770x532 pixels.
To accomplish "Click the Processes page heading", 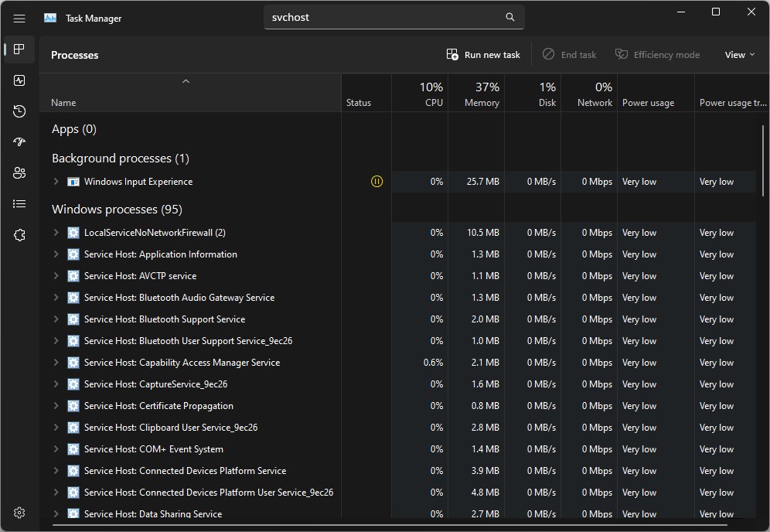I will (75, 55).
